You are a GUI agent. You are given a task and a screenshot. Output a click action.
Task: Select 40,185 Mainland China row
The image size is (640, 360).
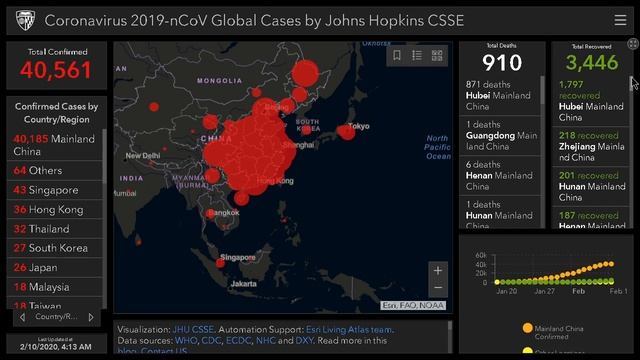pos(54,145)
